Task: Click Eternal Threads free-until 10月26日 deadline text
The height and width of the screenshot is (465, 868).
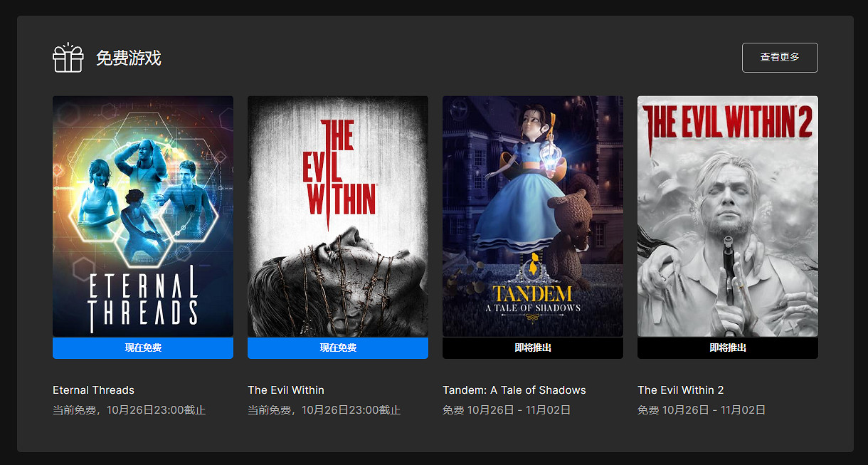Action: tap(129, 410)
